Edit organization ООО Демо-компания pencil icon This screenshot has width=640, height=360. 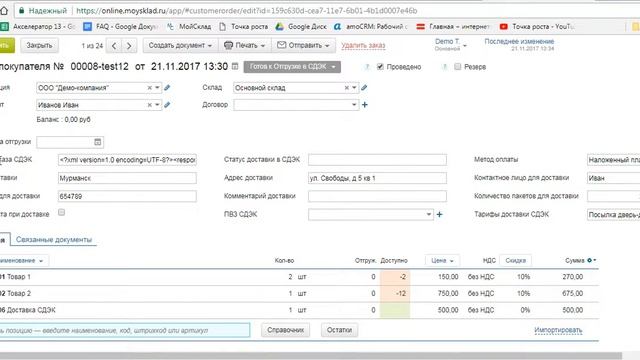[x=167, y=88]
